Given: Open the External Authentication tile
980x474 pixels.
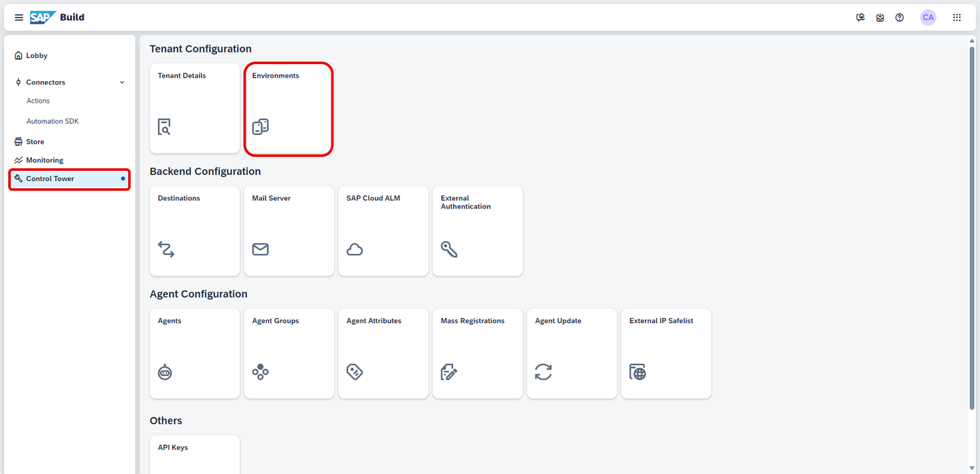Looking at the screenshot, I should tap(478, 231).
